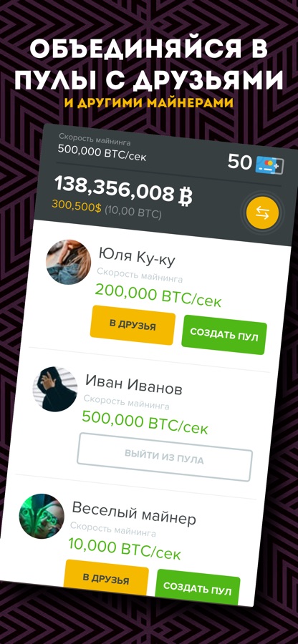Open Веселый майнер's profile avatar
This screenshot has width=298, height=644.
tap(42, 516)
